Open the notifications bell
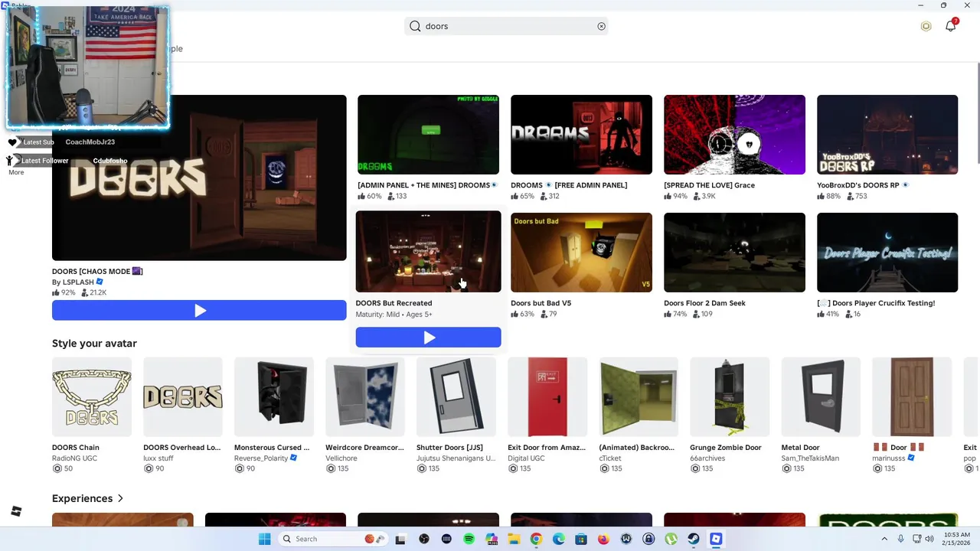 [x=950, y=26]
